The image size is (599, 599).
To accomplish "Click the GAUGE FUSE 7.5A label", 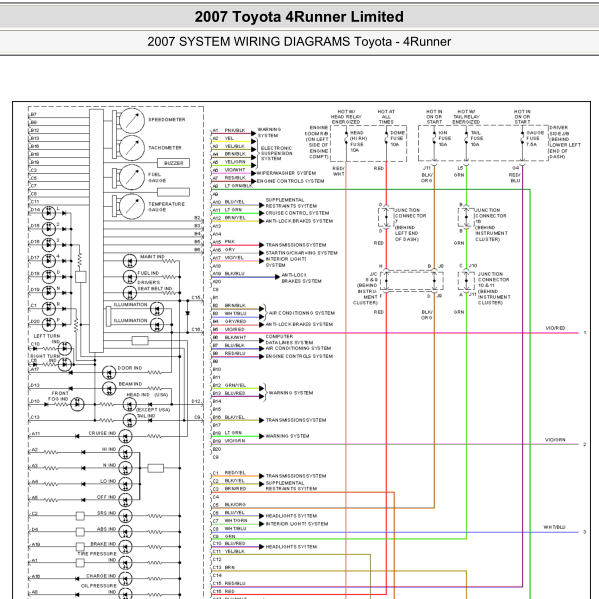I will [535, 138].
